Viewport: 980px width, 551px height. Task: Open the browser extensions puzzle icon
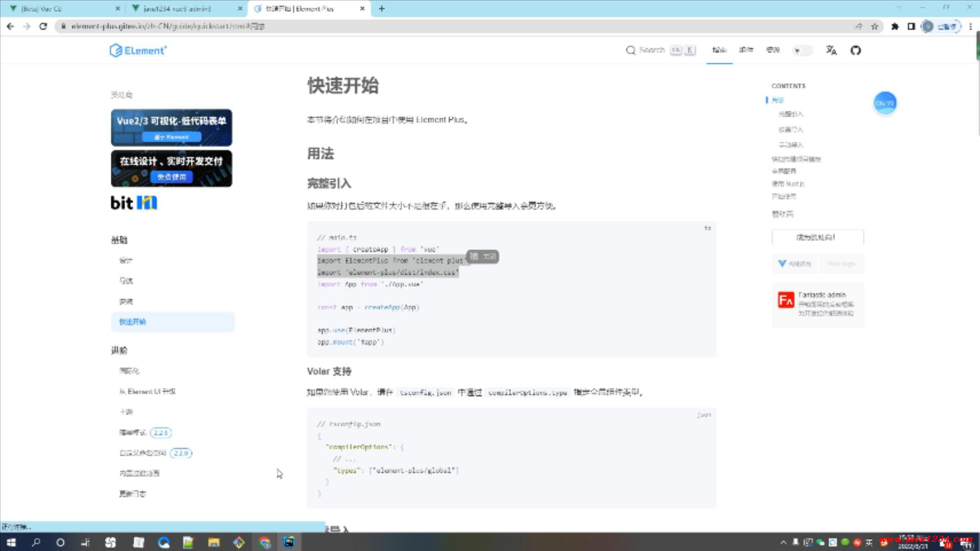pyautogui.click(x=895, y=26)
